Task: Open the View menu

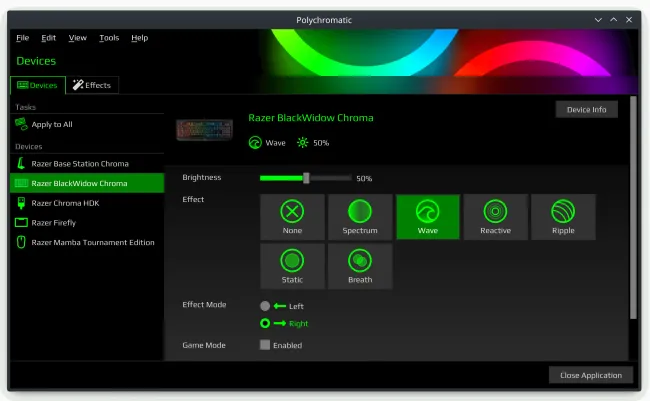Action: click(x=78, y=38)
